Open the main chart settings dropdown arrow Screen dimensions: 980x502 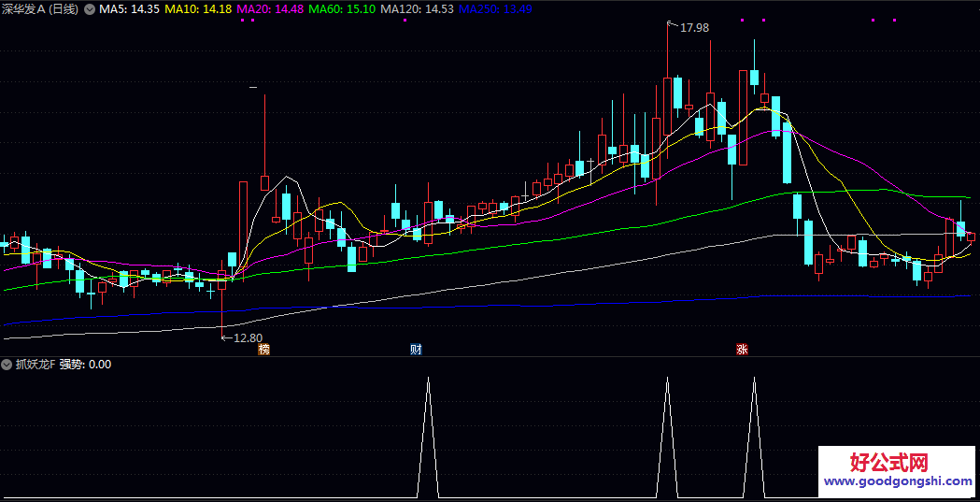(89, 9)
